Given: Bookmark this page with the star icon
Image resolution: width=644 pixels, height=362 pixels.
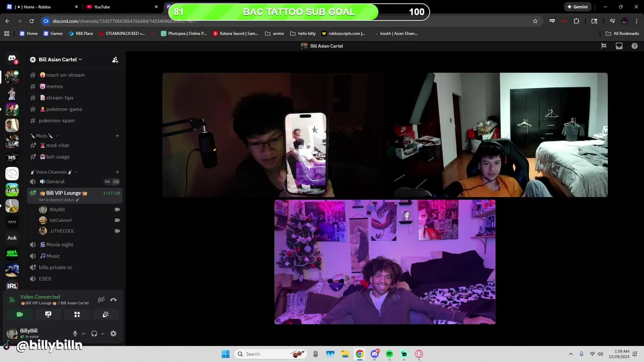Looking at the screenshot, I should [535, 21].
